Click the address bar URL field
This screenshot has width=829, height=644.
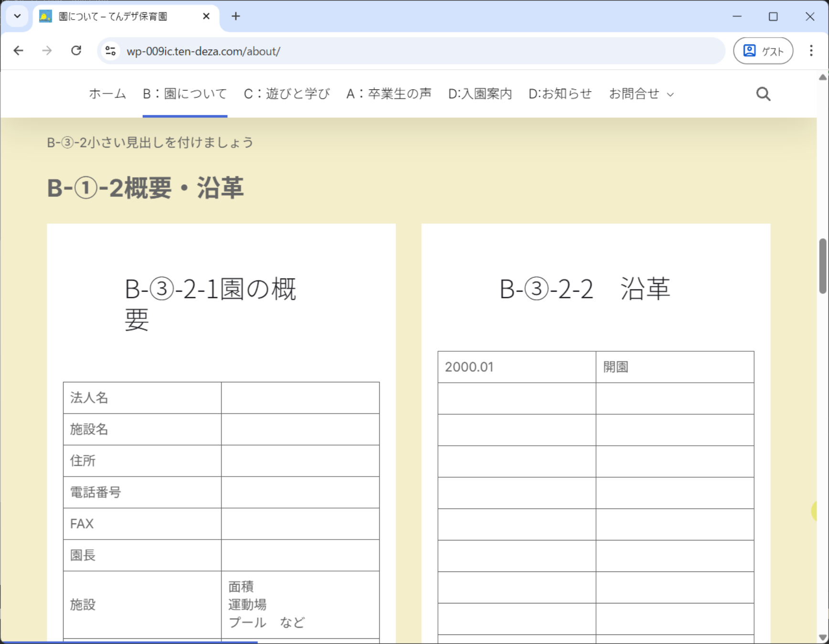pyautogui.click(x=411, y=51)
